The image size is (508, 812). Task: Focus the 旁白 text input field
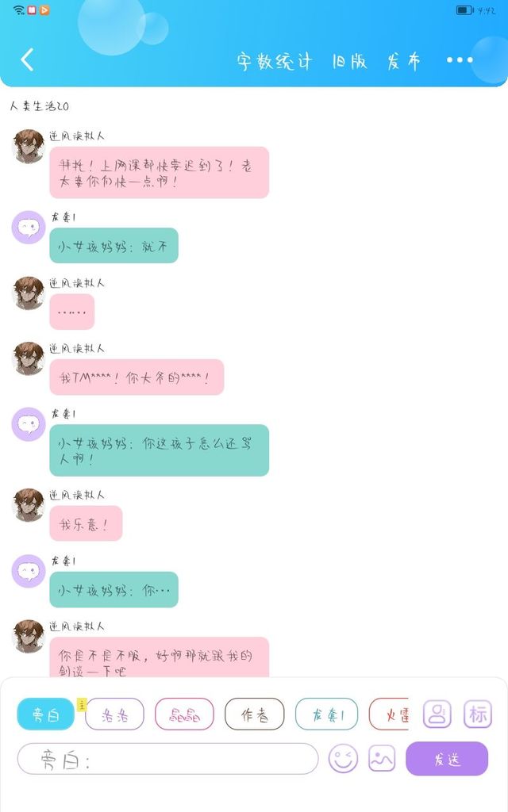point(168,759)
